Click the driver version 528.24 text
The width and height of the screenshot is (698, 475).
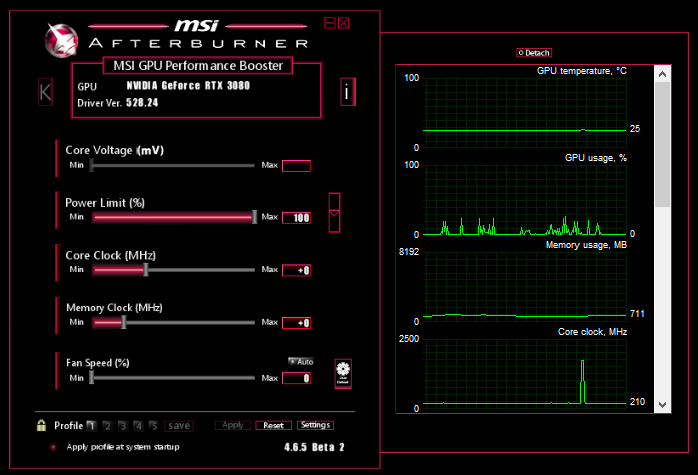tap(142, 103)
